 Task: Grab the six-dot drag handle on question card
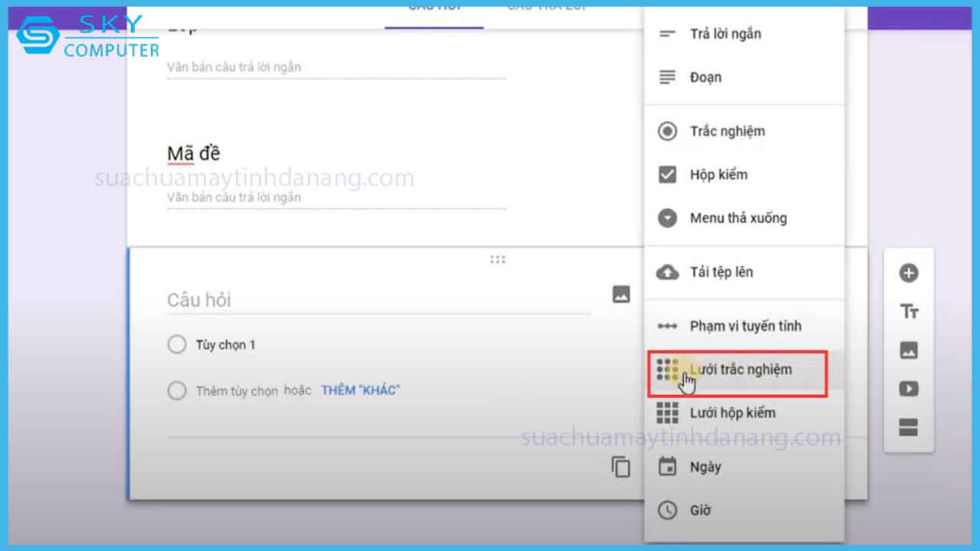[498, 259]
